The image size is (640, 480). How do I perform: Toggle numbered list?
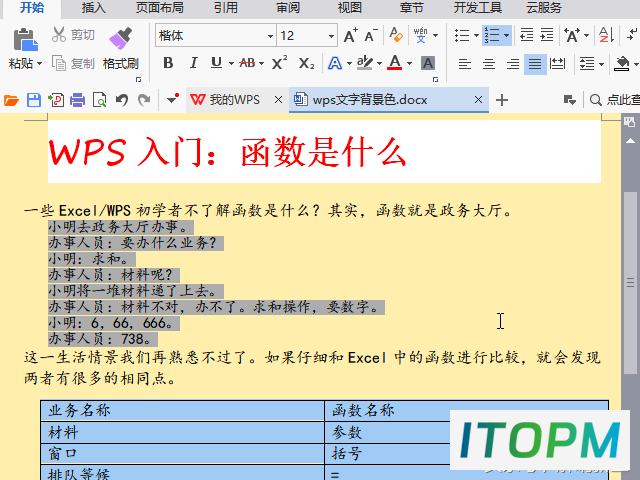click(x=492, y=35)
